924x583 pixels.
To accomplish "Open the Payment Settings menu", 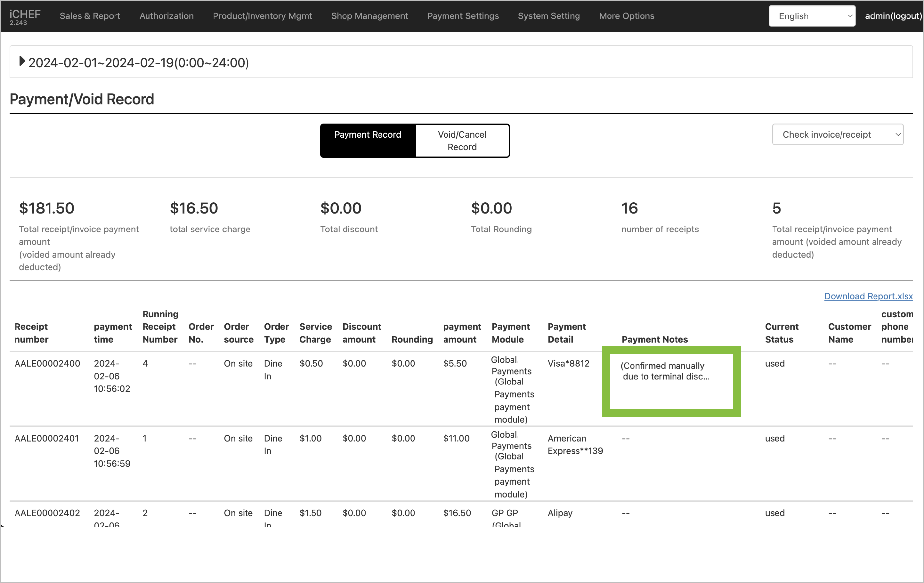I will (463, 16).
